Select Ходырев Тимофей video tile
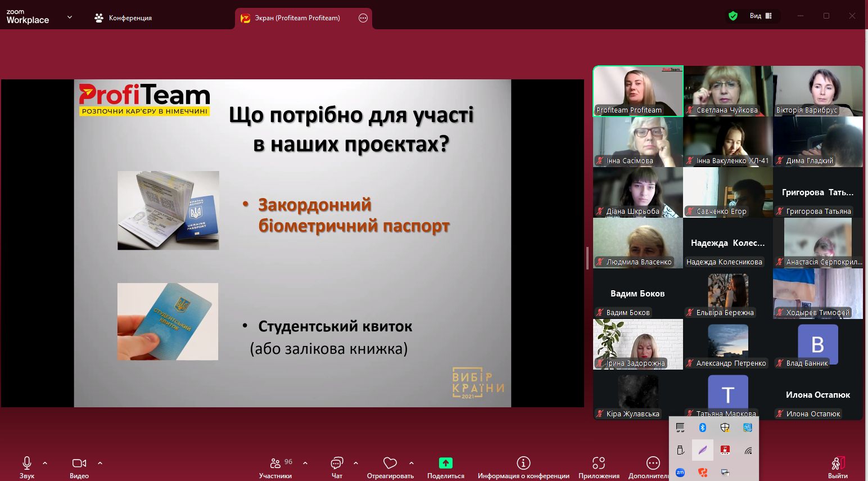868x481 pixels. click(x=818, y=294)
